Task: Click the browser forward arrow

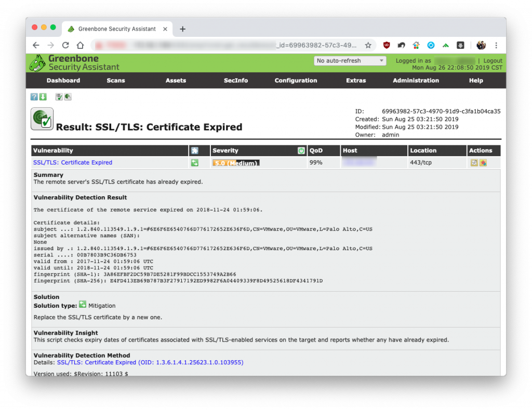Action: (51, 45)
